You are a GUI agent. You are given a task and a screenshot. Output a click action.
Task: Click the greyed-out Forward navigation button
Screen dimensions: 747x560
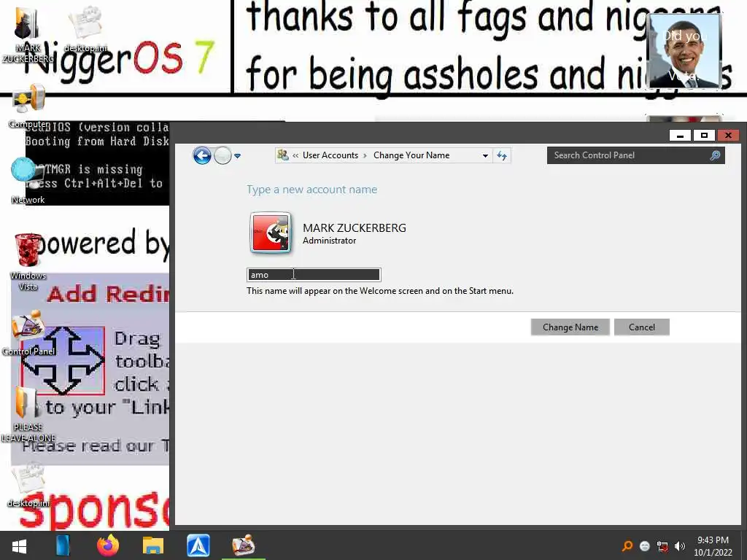[222, 155]
